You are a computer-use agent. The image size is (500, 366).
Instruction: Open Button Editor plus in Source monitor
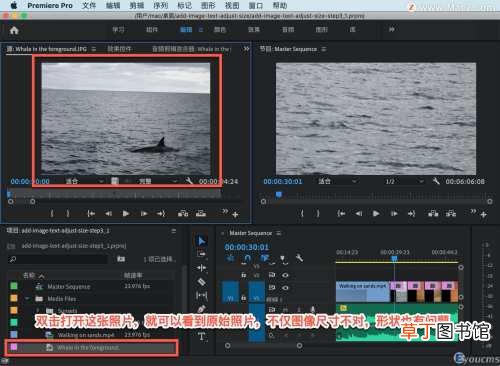pyautogui.click(x=235, y=215)
